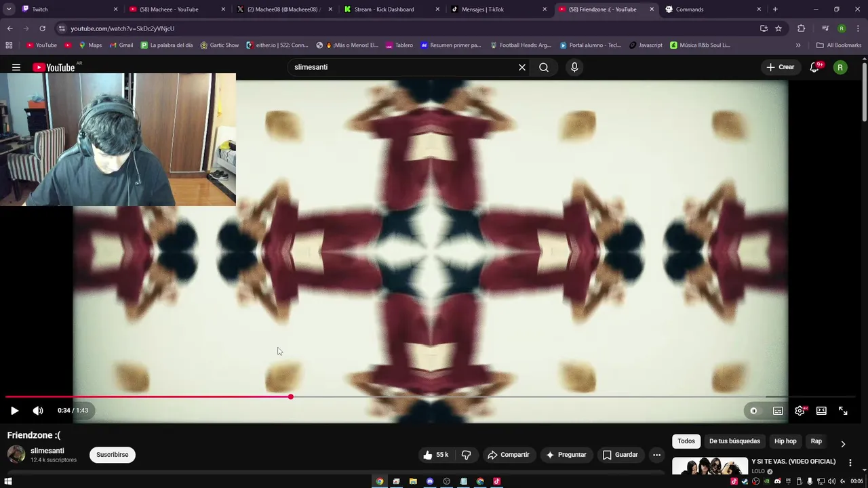
Task: Switch to Macheee - YouTube tab
Action: tap(177, 9)
